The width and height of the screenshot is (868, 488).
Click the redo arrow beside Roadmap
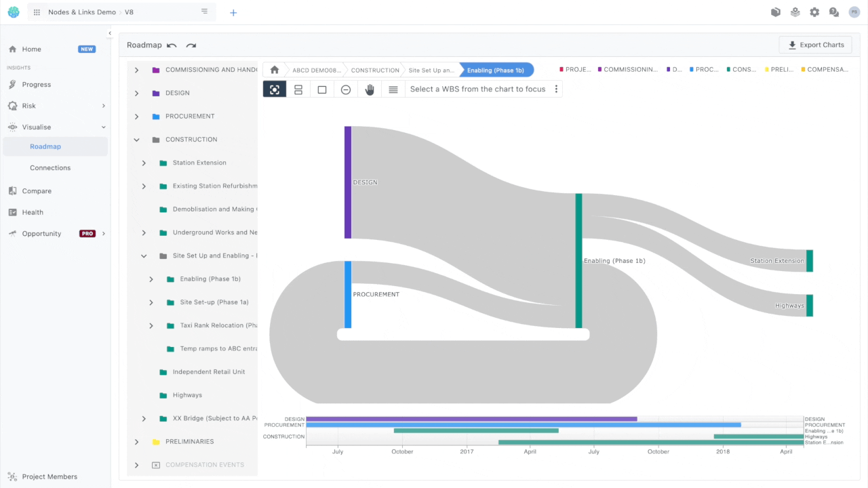click(x=191, y=45)
